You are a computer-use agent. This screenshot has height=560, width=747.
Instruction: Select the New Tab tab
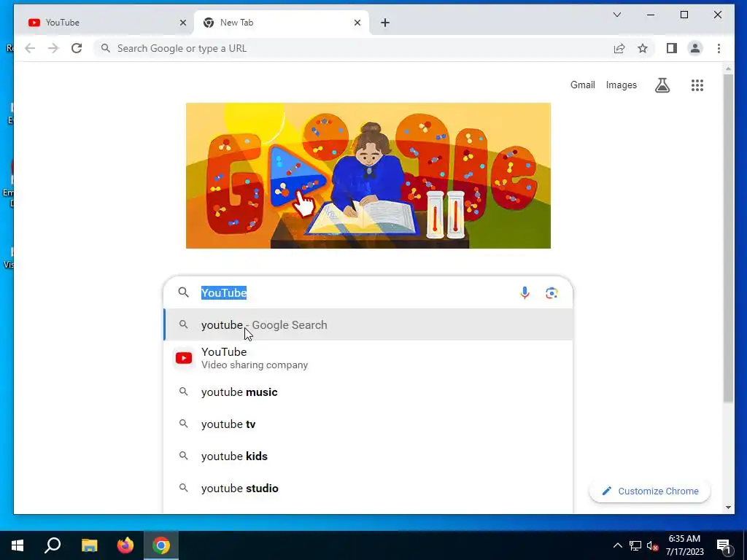281,23
